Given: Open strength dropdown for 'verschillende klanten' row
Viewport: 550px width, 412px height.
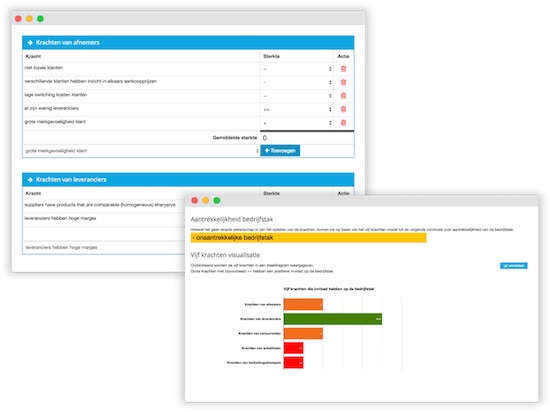Looking at the screenshot, I should pyautogui.click(x=297, y=82).
